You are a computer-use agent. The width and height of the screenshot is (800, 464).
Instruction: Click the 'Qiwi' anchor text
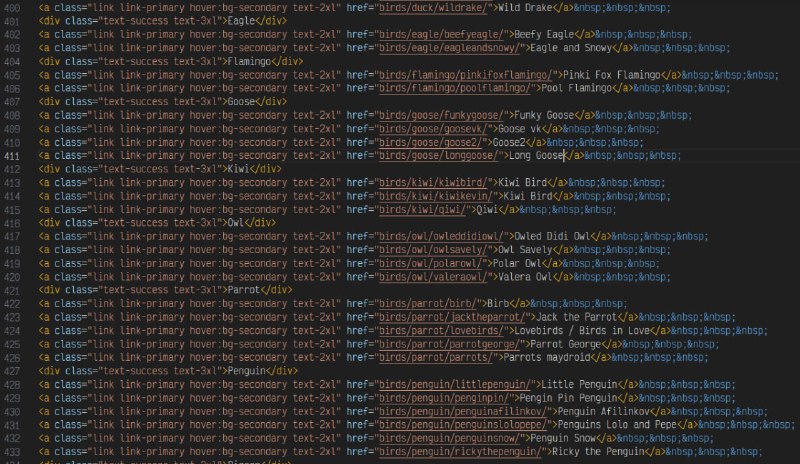(487, 210)
